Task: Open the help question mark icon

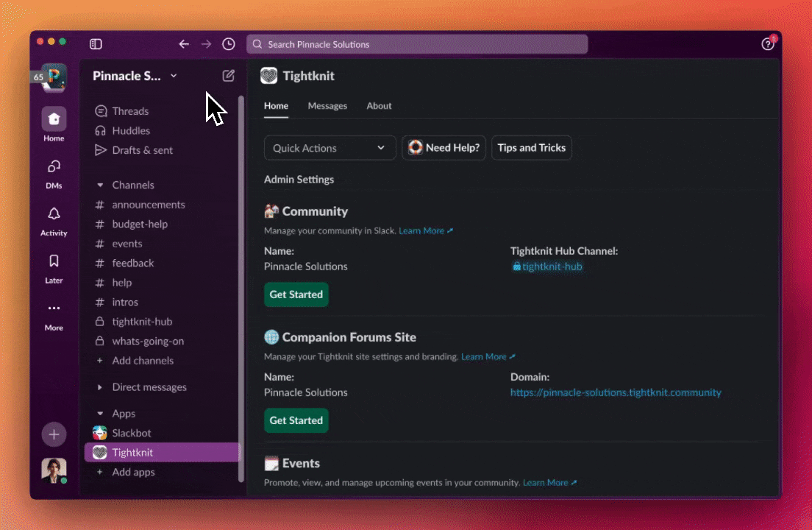Action: [x=767, y=44]
